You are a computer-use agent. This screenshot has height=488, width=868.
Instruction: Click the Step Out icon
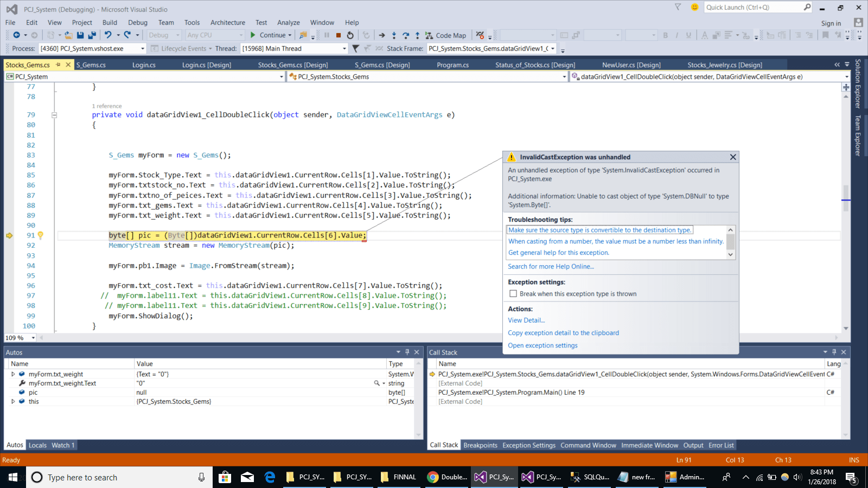pos(417,35)
